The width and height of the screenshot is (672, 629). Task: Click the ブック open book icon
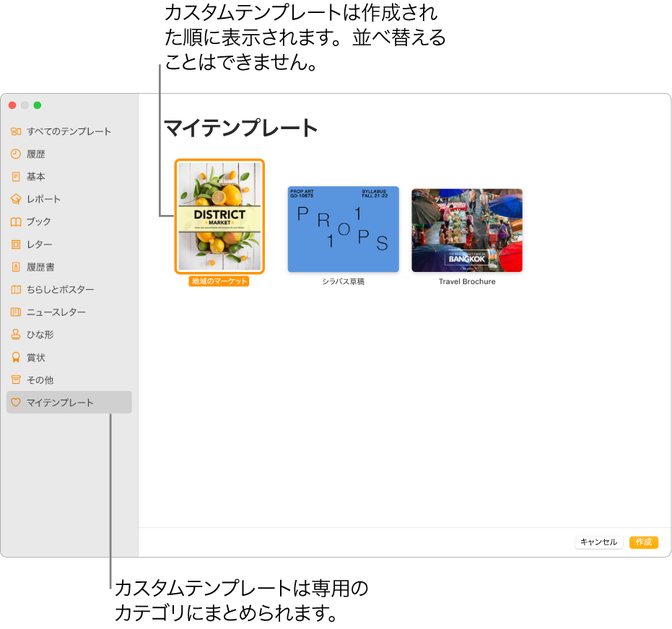pos(16,221)
